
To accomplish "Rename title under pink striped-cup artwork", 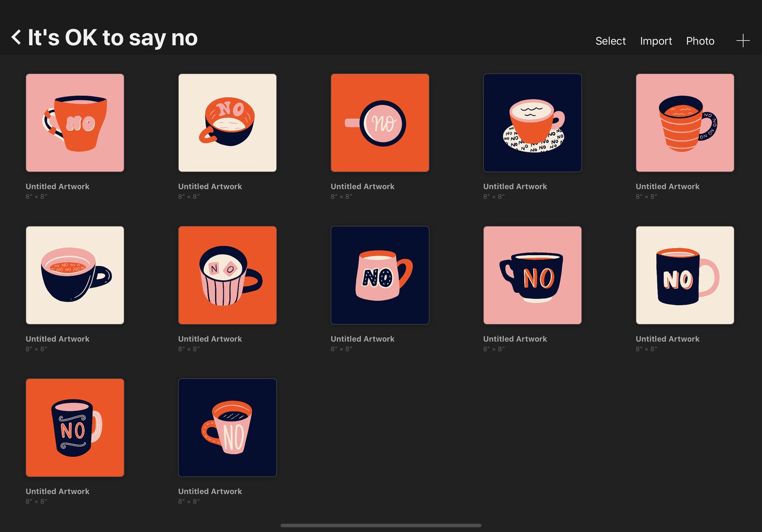I will click(x=668, y=187).
